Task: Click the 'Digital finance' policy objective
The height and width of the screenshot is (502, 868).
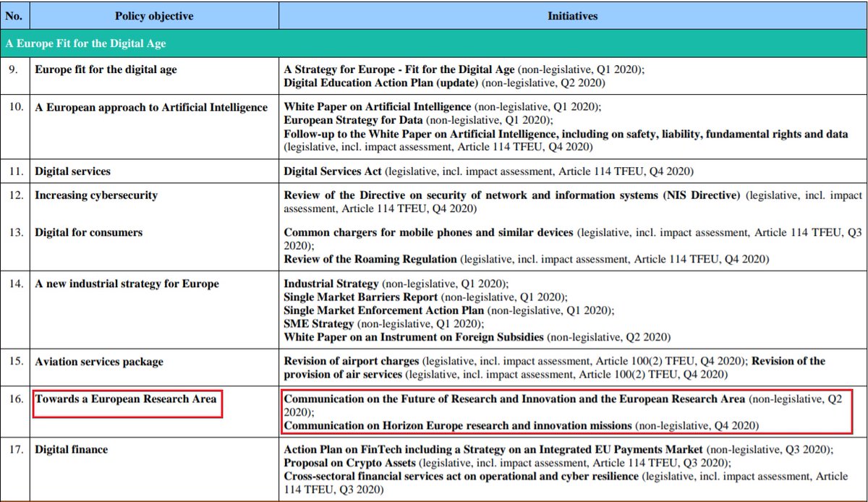Action: coord(71,450)
